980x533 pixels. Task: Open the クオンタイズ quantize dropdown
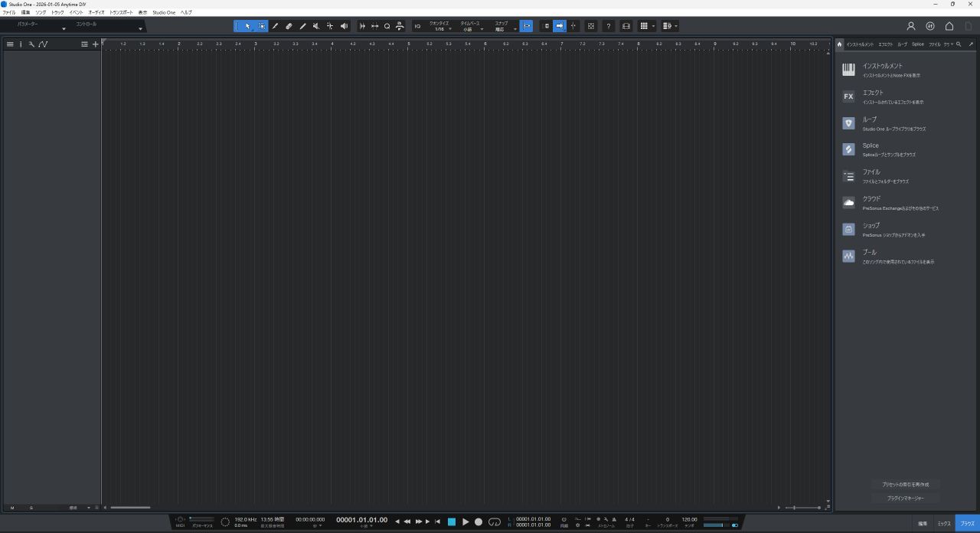[x=439, y=27]
